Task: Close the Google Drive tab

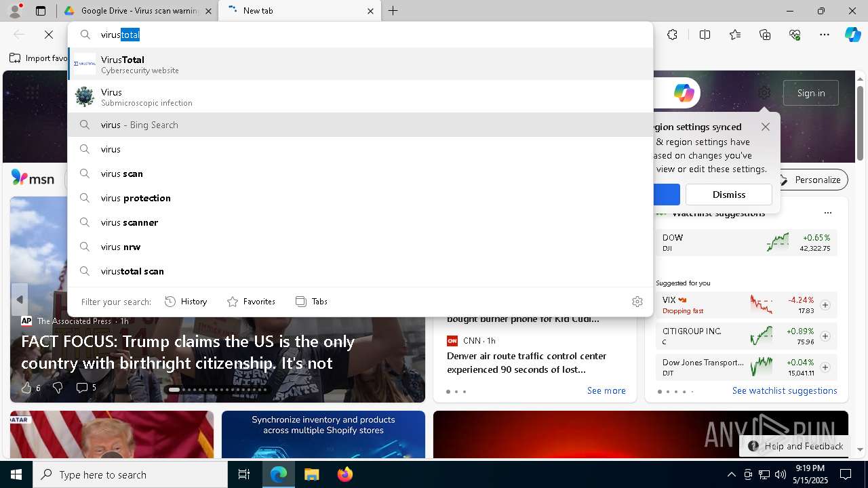Action: 208,11
